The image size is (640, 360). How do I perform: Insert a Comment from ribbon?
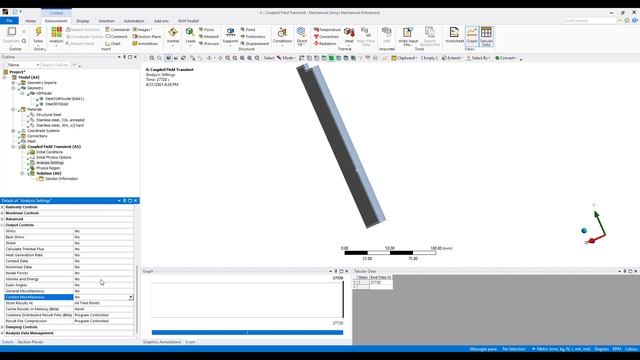pyautogui.click(x=118, y=36)
